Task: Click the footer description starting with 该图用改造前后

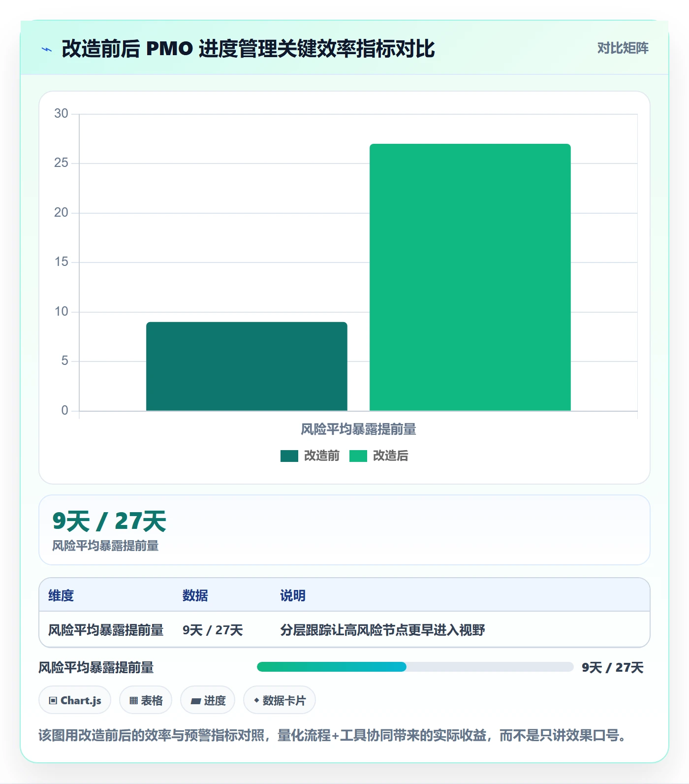Action: point(333,735)
